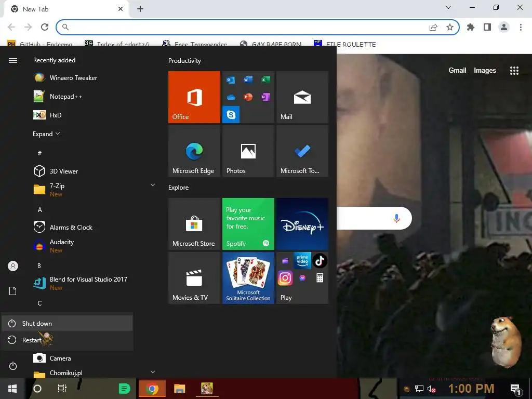Open the user account icon in Start
This screenshot has height=399, width=532.
pyautogui.click(x=13, y=266)
